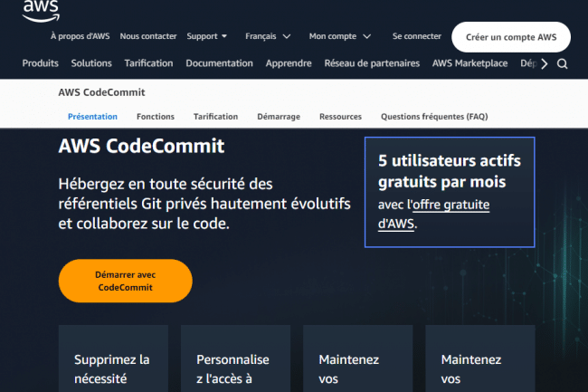The width and height of the screenshot is (588, 392).
Task: Open the search magnifier icon
Action: [x=562, y=63]
